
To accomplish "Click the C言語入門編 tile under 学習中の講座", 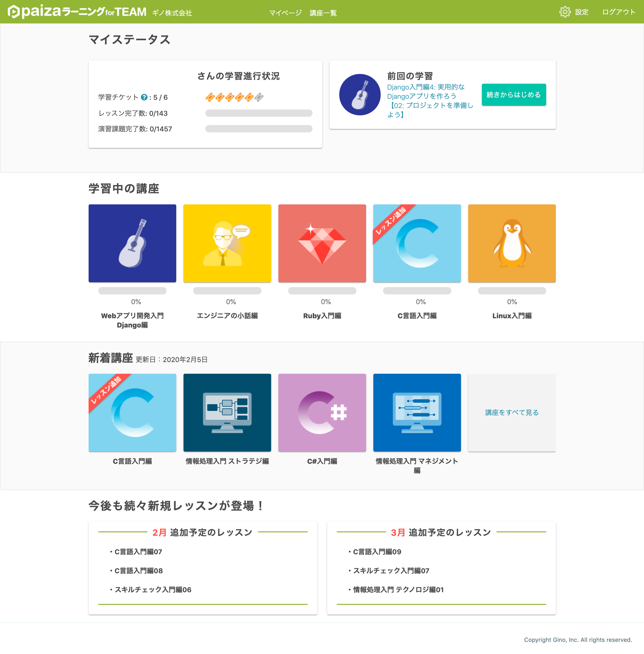I will tap(417, 243).
